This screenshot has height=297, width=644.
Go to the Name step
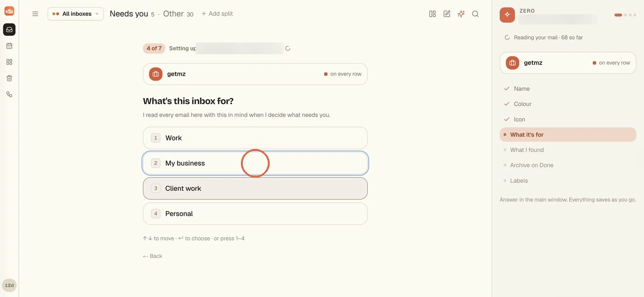568,89
